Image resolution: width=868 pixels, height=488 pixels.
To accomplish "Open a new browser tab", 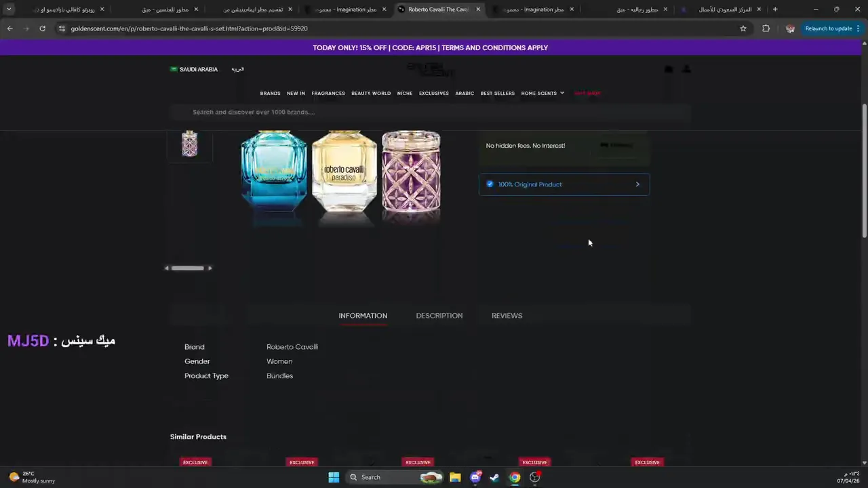I will [775, 9].
